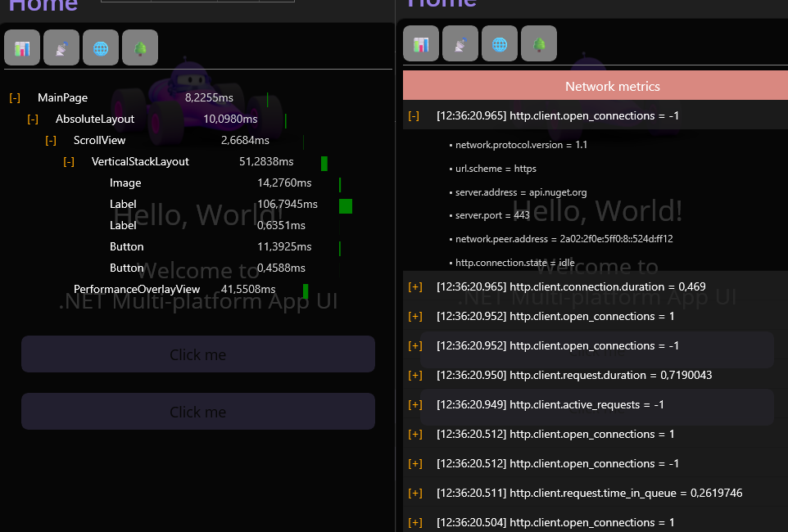Click the network.peer.address detail line

pyautogui.click(x=561, y=239)
